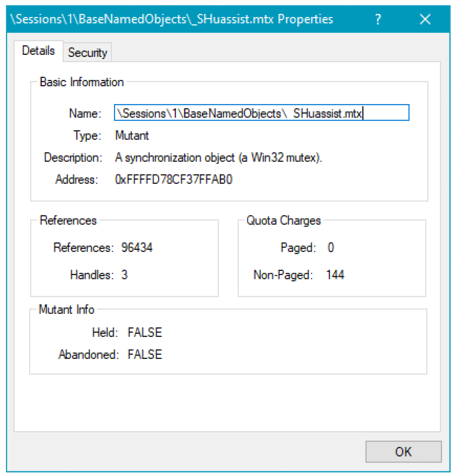This screenshot has width=455, height=476.
Task: Select the Type value 'Mutant'
Action: pyautogui.click(x=132, y=135)
